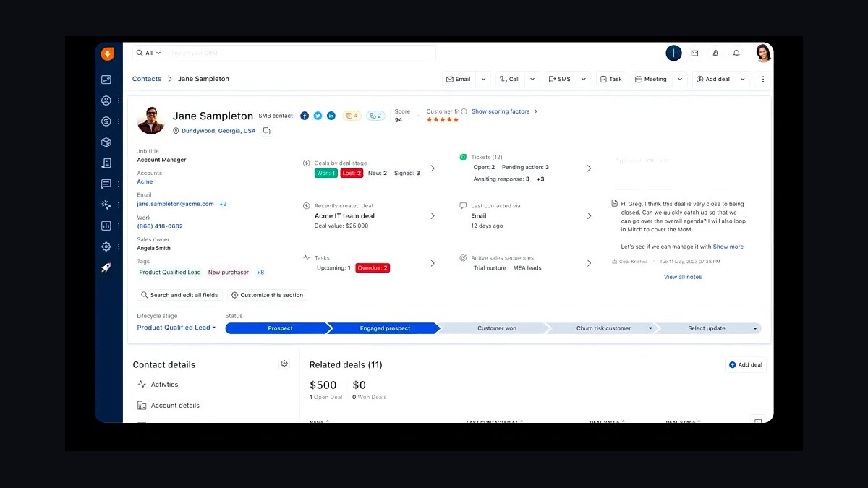Click jane.sampleton@acme.com email link
This screenshot has height=488, width=868.
[x=176, y=204]
